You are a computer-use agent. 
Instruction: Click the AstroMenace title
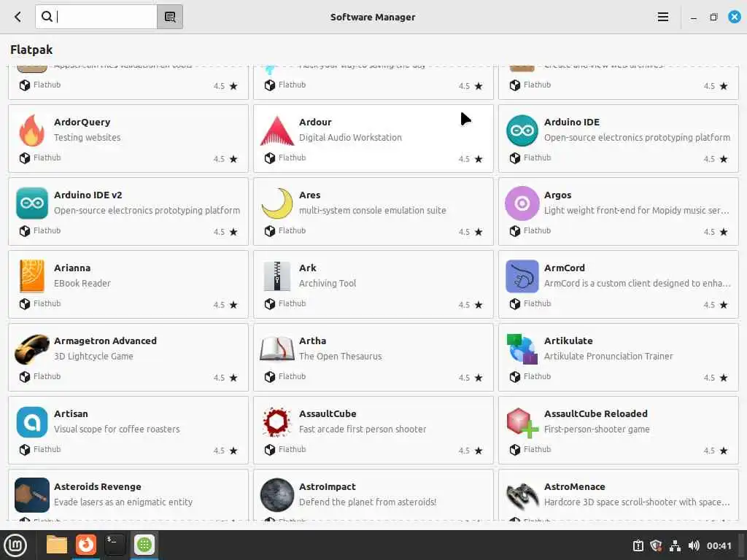tap(574, 486)
